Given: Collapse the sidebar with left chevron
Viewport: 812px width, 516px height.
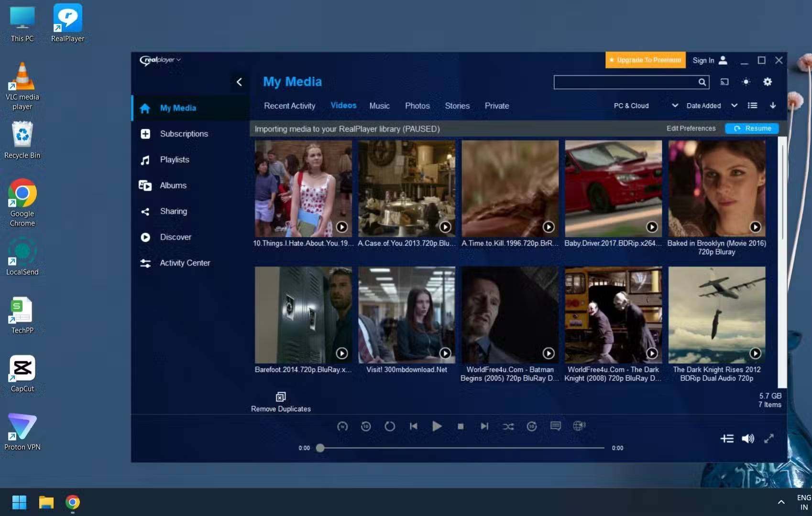Looking at the screenshot, I should click(239, 82).
